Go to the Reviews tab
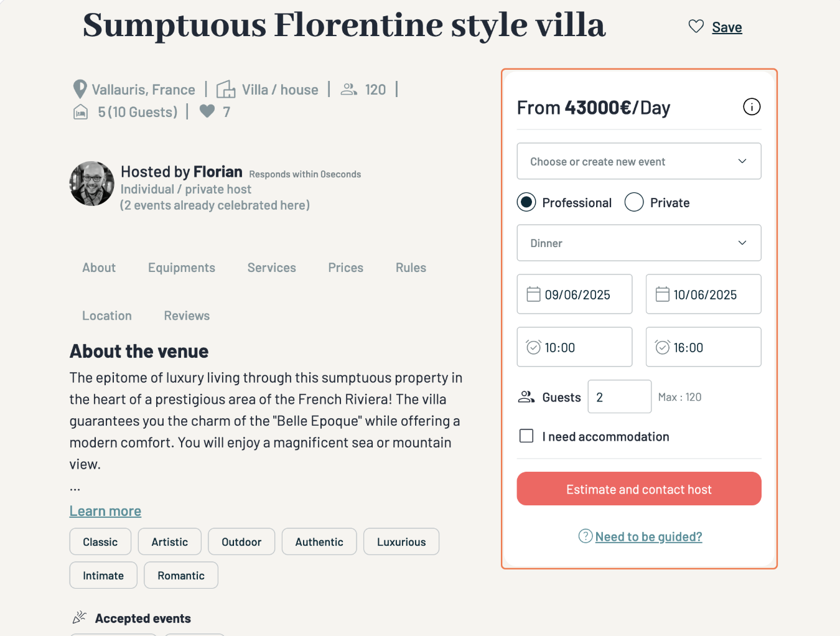The height and width of the screenshot is (636, 840). (x=187, y=316)
